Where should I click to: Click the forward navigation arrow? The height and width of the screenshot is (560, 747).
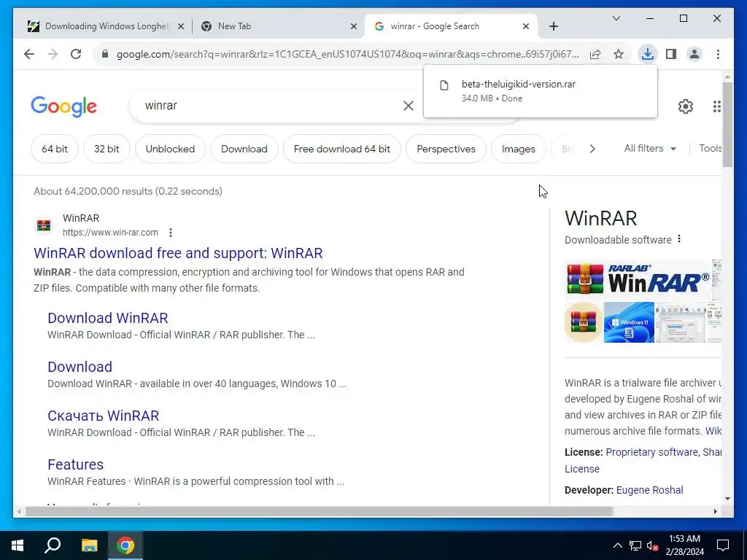pos(53,54)
